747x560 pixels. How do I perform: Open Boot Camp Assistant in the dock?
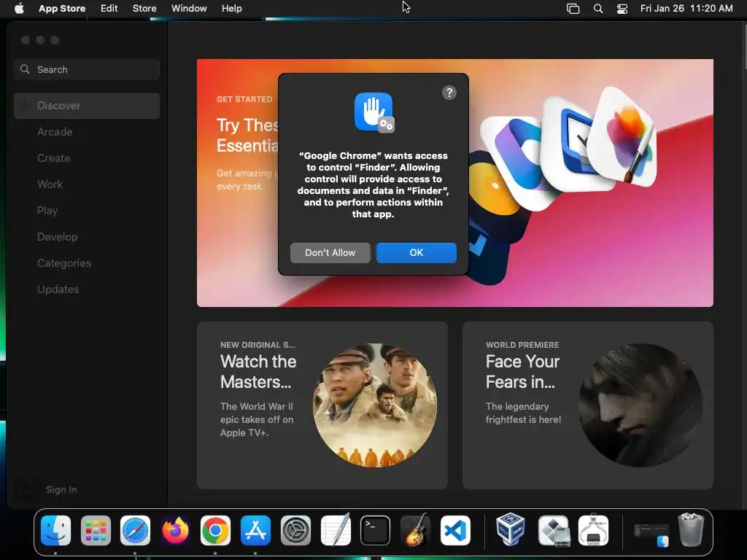[553, 531]
